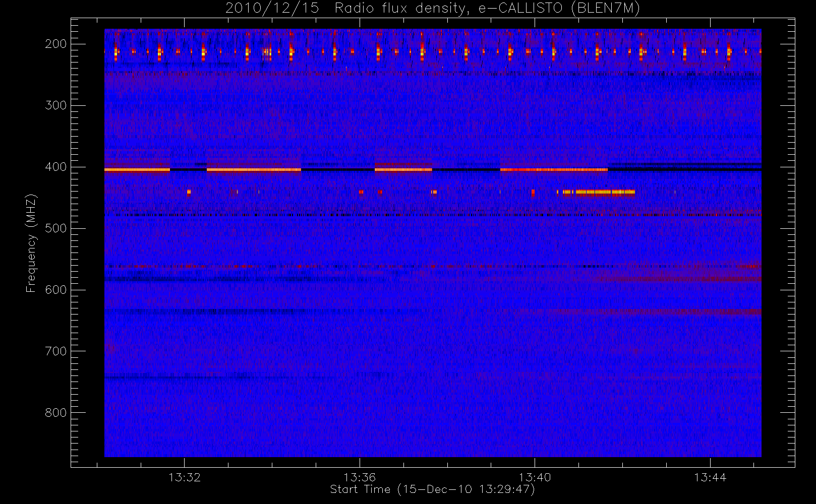
Task: Click the 700 frequency tick label
Action: (x=55, y=351)
